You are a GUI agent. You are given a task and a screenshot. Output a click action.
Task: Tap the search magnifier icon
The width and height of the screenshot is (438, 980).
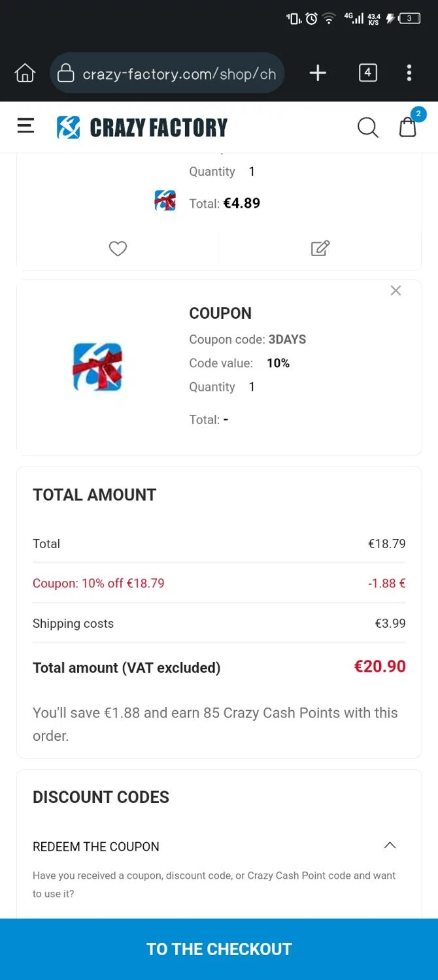367,127
